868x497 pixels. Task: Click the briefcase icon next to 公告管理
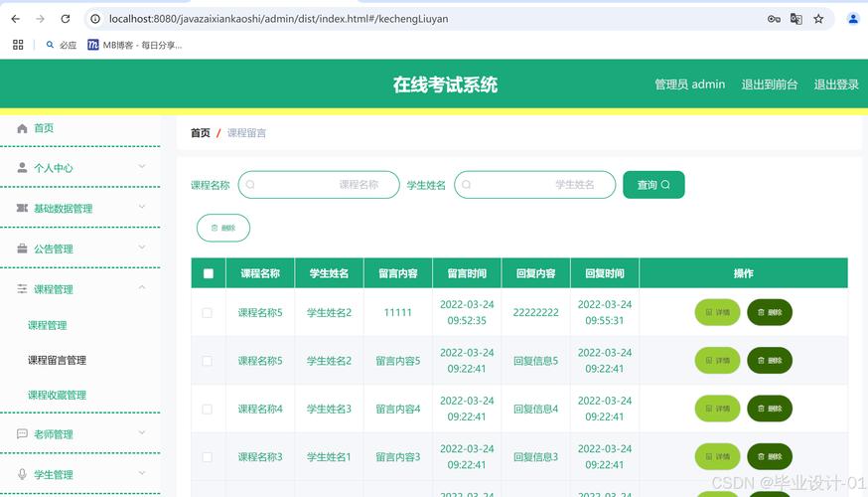22,248
